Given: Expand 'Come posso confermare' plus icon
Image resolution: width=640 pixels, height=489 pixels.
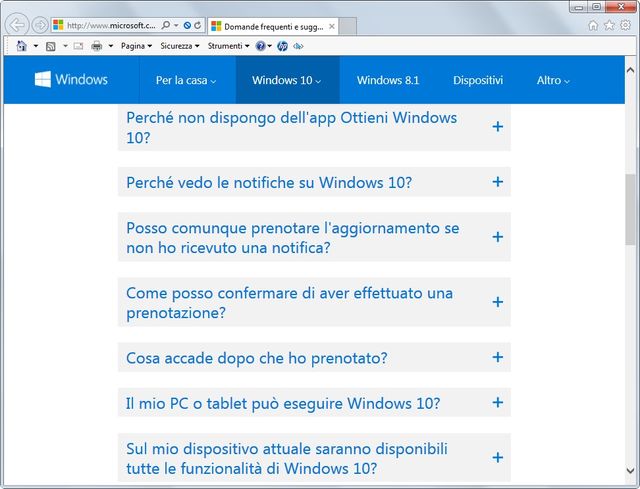Looking at the screenshot, I should click(x=498, y=302).
